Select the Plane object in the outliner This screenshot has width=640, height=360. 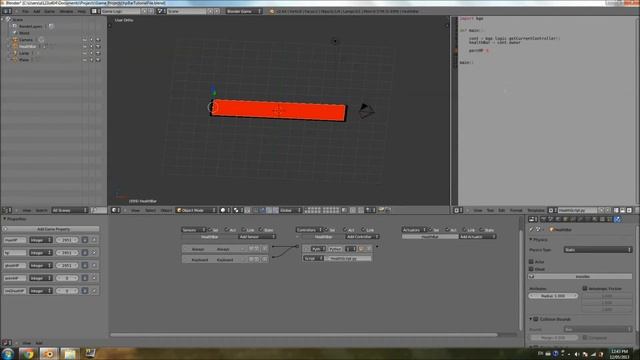point(24,60)
